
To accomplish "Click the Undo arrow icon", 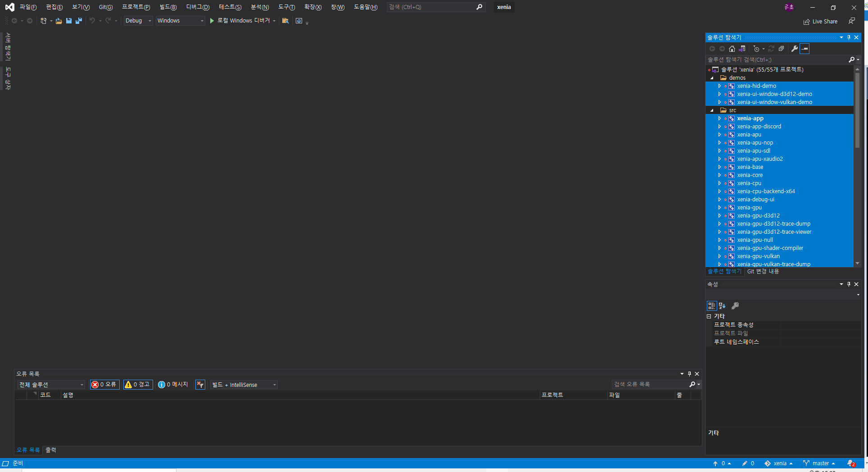I will (x=92, y=21).
